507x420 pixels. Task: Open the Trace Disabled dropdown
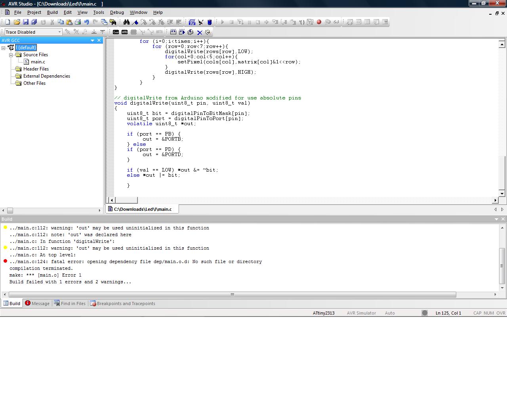coord(59,32)
